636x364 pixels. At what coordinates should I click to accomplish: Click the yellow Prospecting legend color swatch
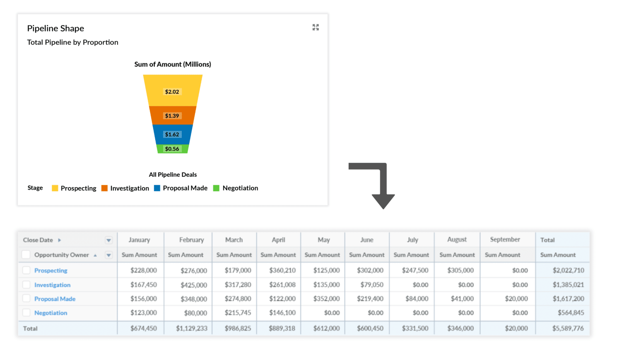[54, 188]
